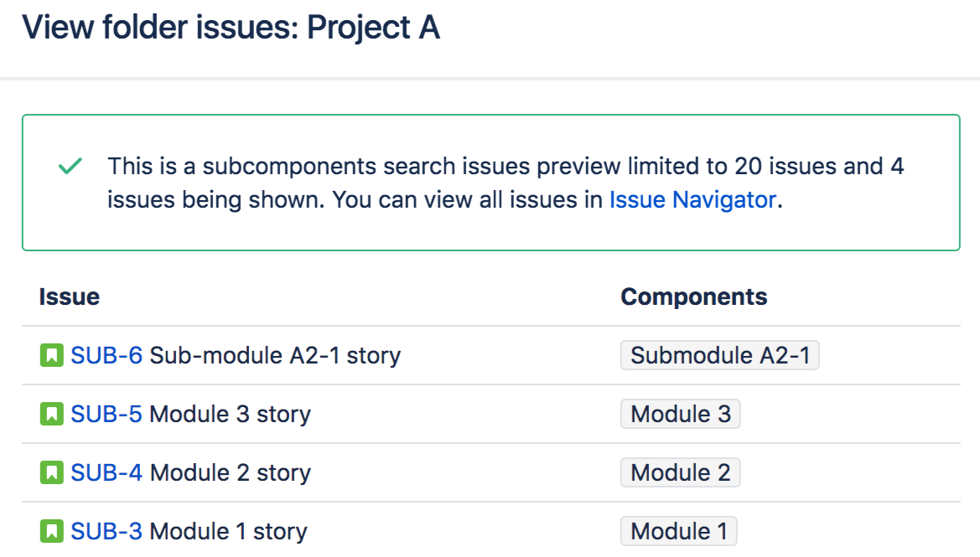Viewport: 980px width, 557px height.
Task: Click the 'Module 1 story' summary text
Action: 228,531
